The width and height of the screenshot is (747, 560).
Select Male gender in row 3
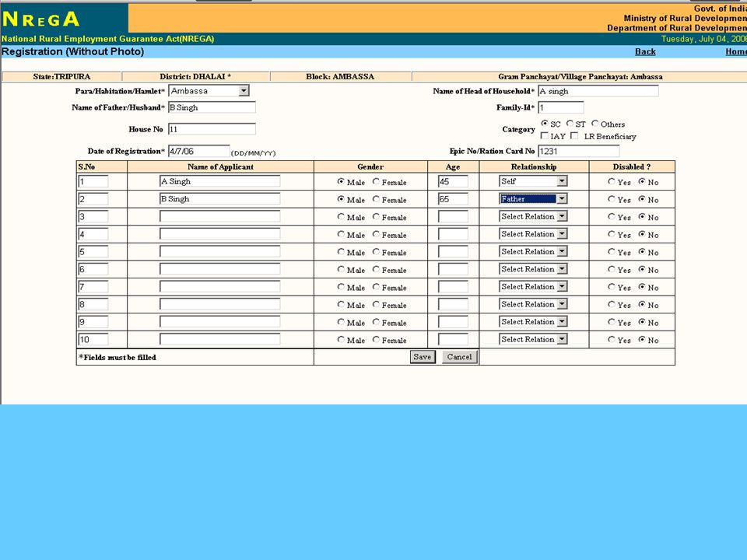[x=341, y=217]
